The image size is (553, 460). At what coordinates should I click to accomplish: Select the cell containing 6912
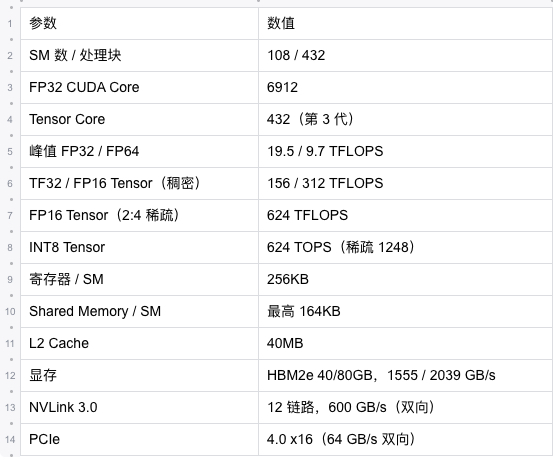(406, 87)
